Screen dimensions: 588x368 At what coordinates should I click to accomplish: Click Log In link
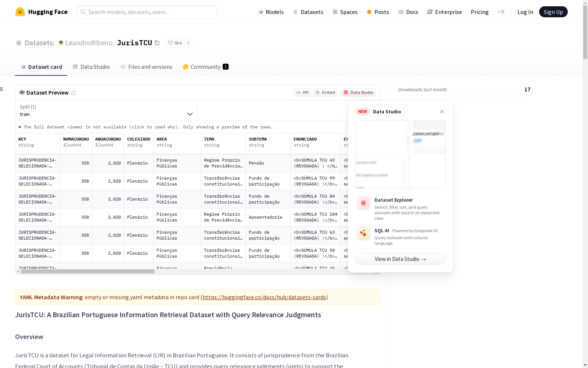click(525, 12)
